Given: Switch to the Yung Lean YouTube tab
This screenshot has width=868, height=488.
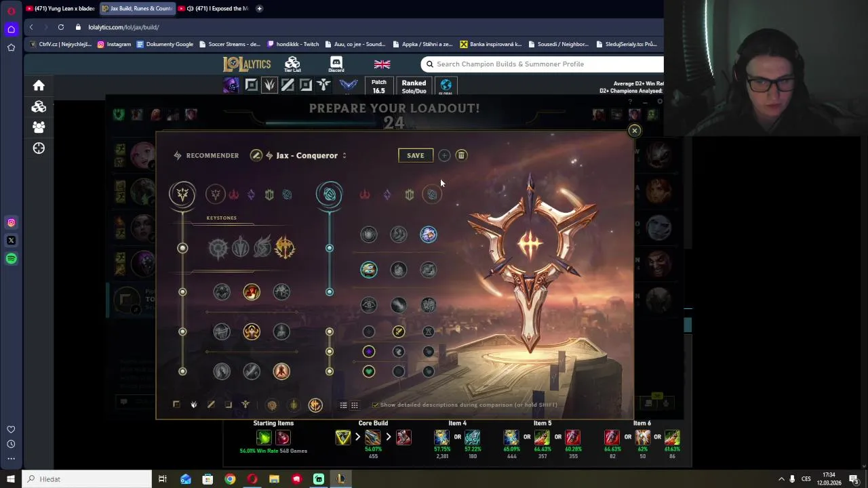Looking at the screenshot, I should [60, 9].
